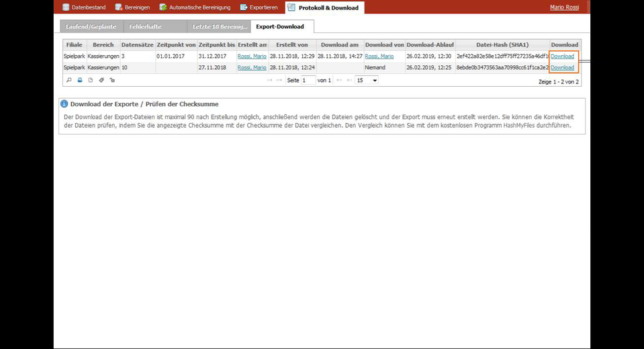
Task: Click the blank page icon in table footer
Action: (91, 80)
